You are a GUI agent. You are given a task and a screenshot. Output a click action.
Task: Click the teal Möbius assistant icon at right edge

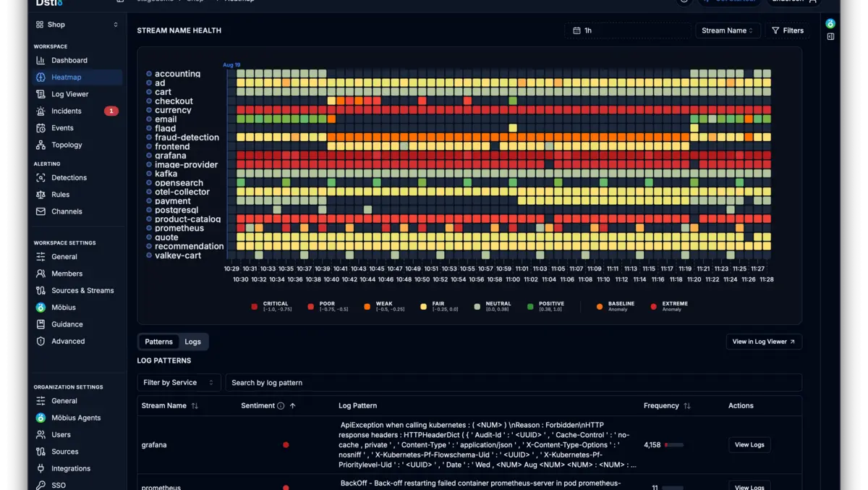click(830, 23)
